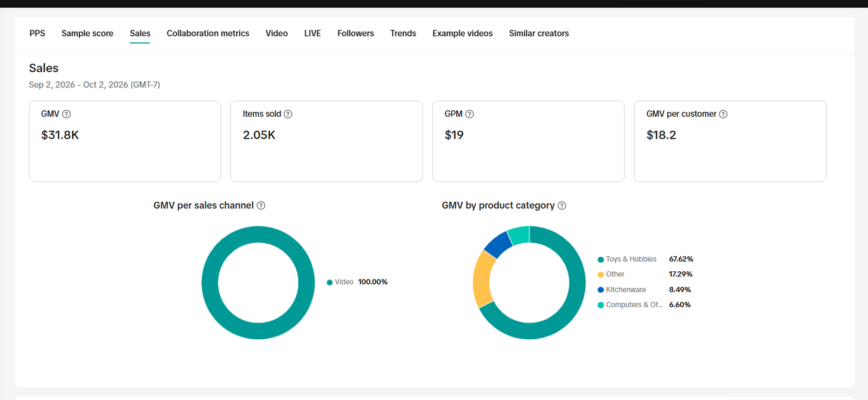
Task: Click the Video 100.00% value
Action: pos(373,282)
